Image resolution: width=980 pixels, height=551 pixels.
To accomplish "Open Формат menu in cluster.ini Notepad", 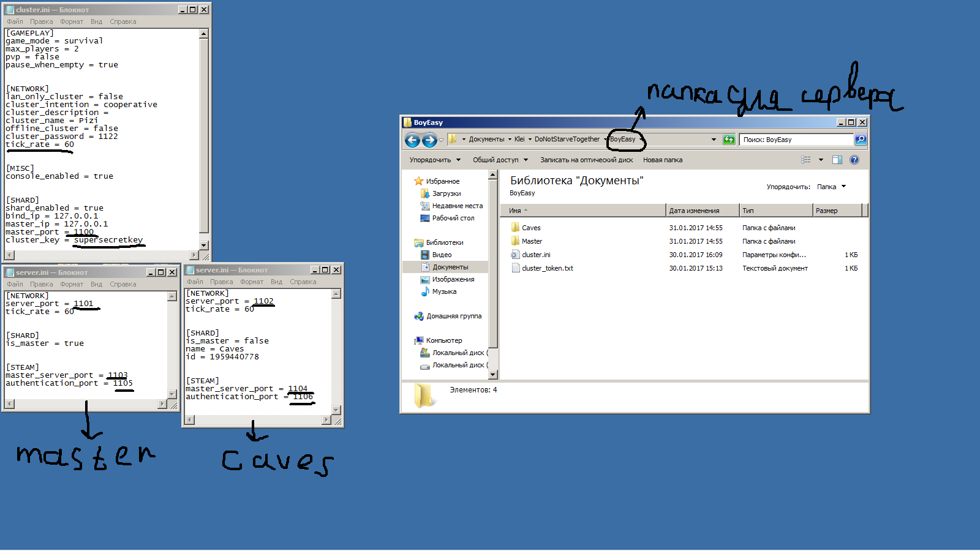I will click(x=72, y=21).
